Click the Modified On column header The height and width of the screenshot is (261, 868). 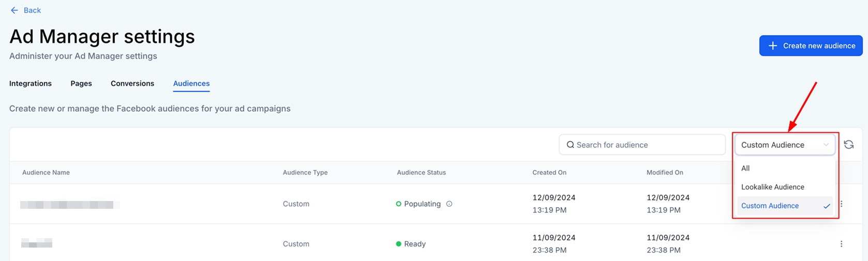(x=665, y=173)
